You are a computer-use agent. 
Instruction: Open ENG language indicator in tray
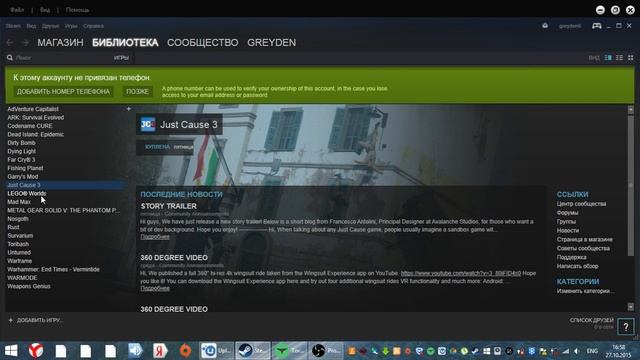592,351
